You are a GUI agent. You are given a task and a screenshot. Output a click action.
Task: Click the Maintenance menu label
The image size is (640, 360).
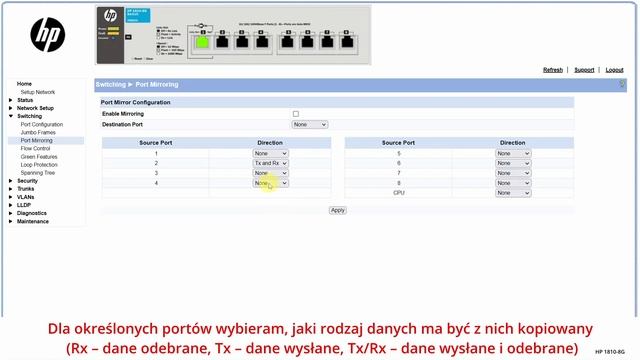tap(33, 221)
